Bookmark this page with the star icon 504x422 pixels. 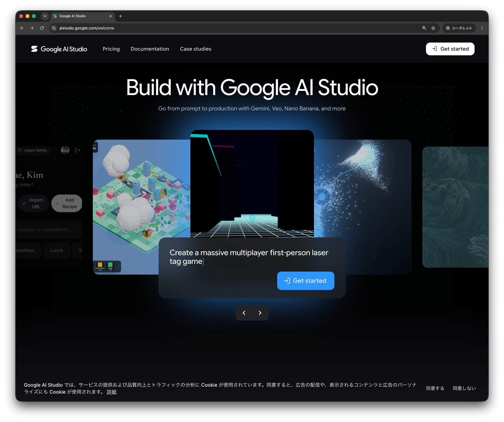click(433, 28)
